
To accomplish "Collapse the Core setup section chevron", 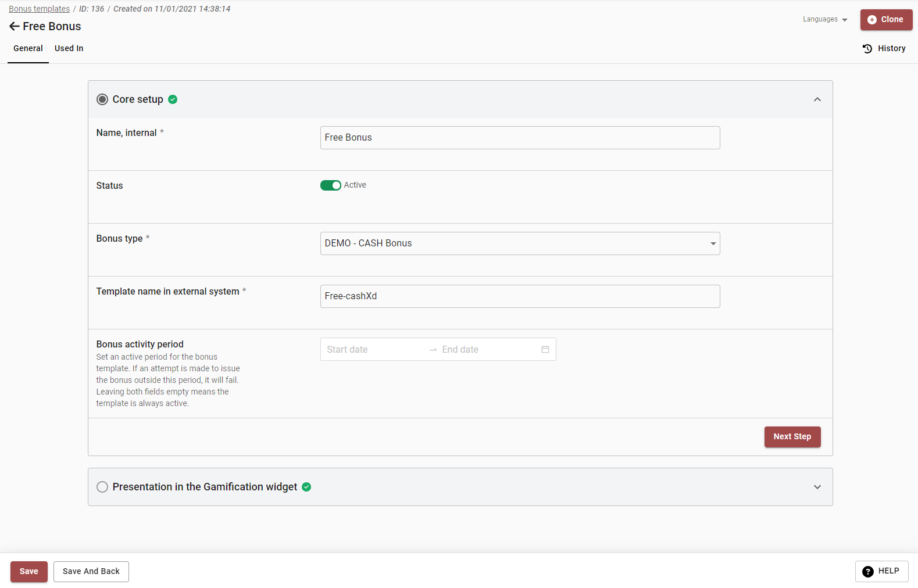I will click(817, 99).
